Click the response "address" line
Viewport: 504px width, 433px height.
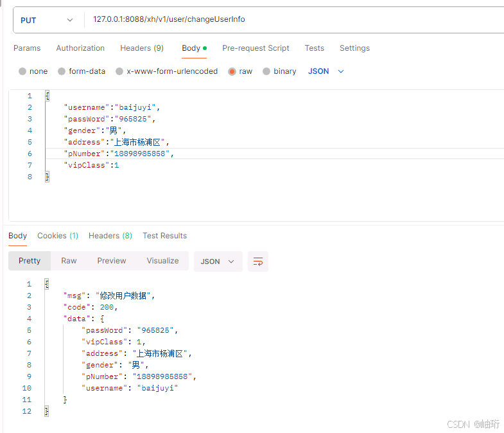[137, 353]
